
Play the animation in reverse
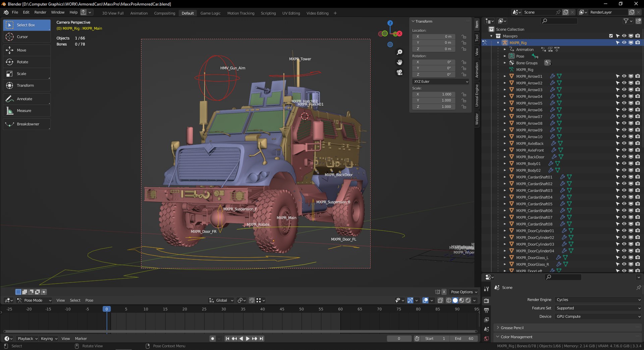click(x=241, y=339)
